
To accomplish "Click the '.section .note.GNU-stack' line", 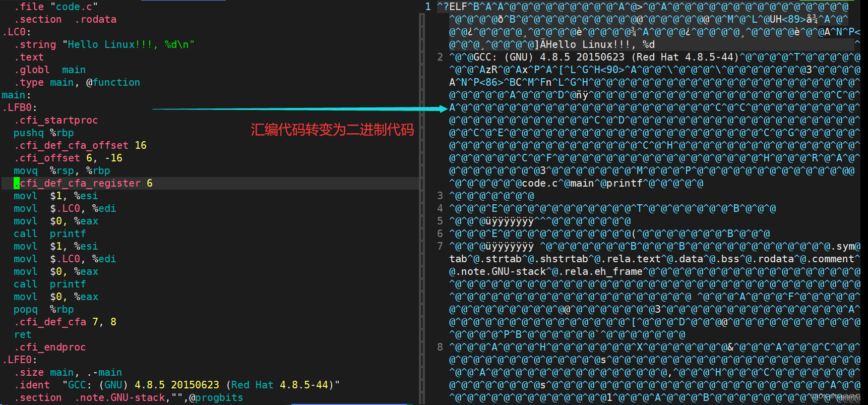I will click(x=129, y=397).
